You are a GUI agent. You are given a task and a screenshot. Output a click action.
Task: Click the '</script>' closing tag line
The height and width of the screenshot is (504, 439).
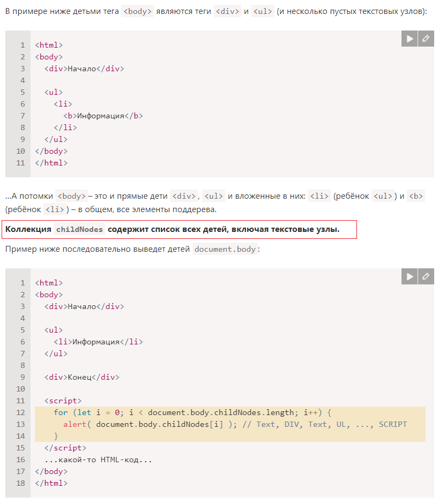point(65,448)
